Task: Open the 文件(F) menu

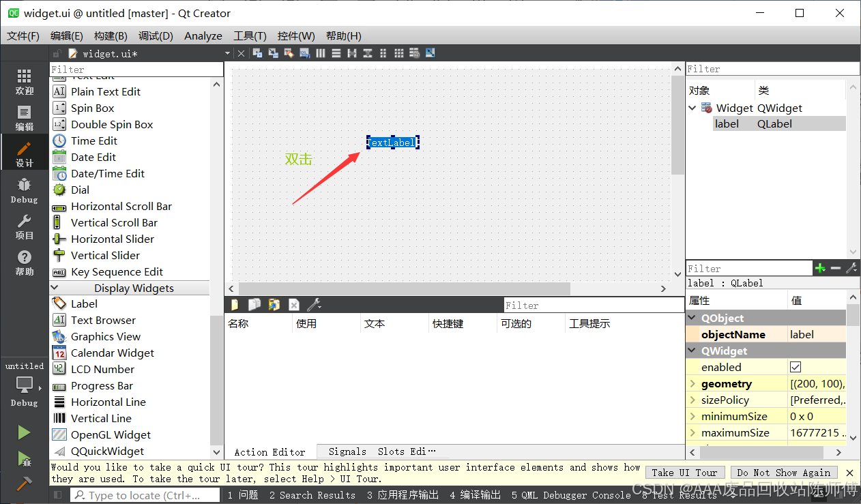Action: pyautogui.click(x=23, y=36)
